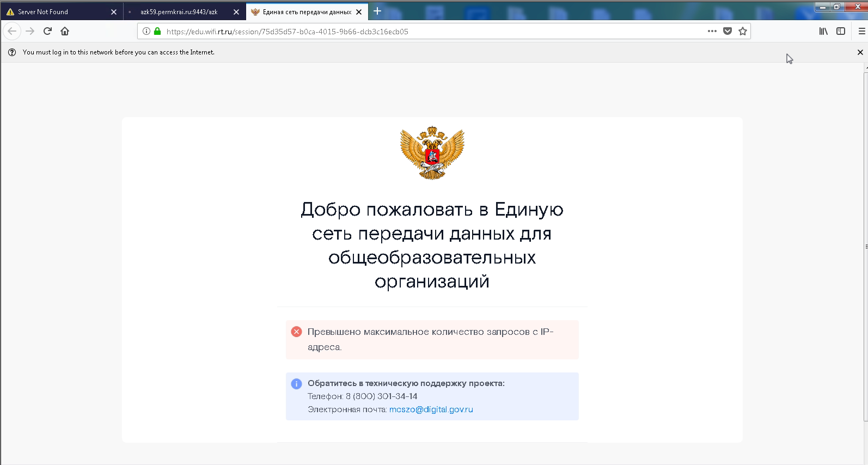Click the phone number 8 (800) 301-34-14
868x465 pixels.
tap(381, 396)
